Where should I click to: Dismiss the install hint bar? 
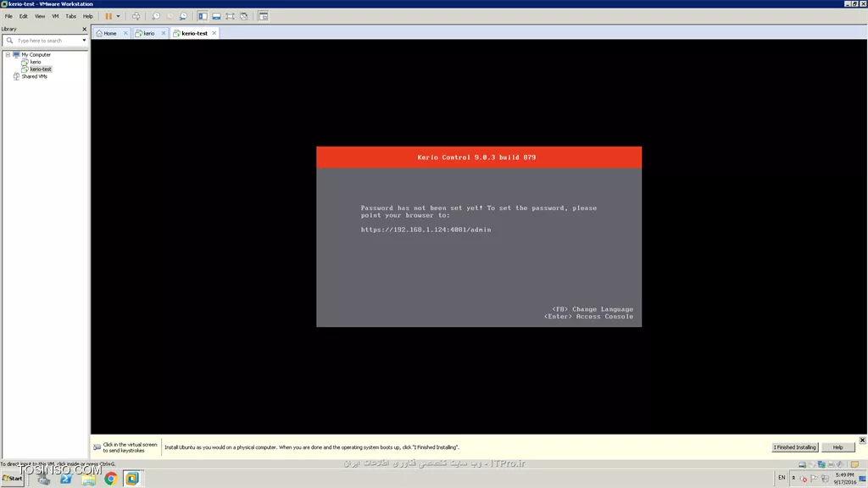tap(862, 440)
